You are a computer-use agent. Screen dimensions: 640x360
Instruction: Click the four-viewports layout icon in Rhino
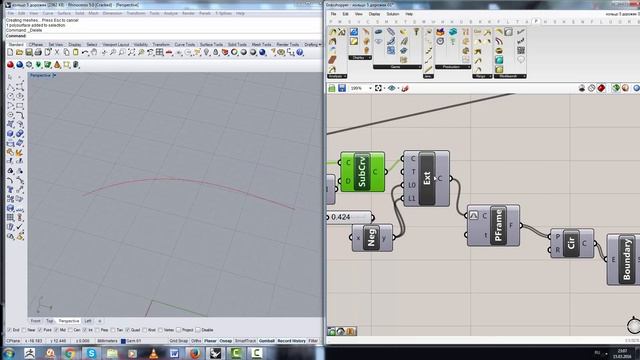(x=160, y=52)
